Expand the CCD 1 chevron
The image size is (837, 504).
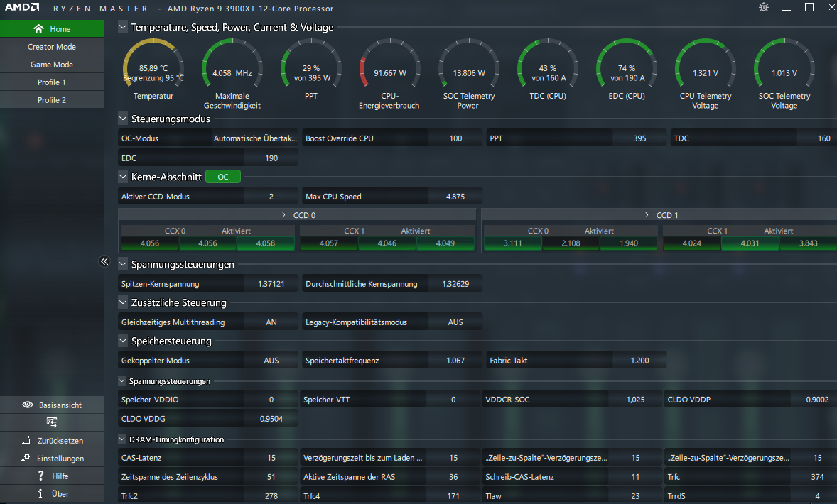pos(647,215)
